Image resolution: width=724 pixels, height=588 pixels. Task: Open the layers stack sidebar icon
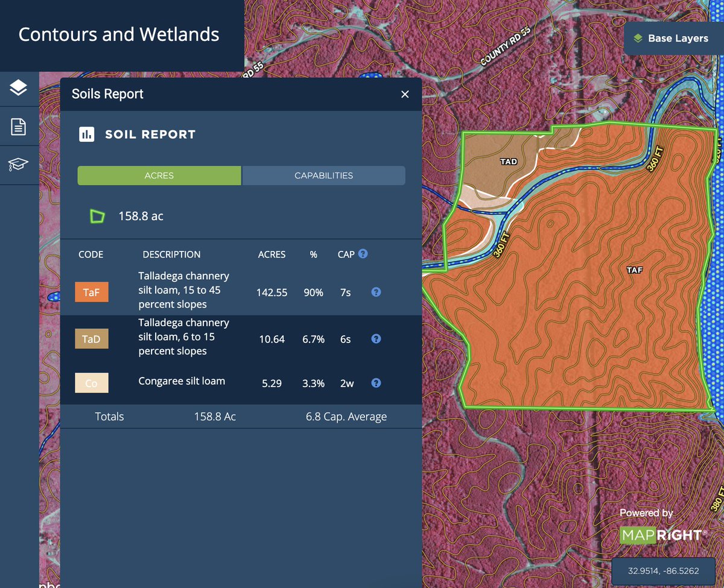(x=19, y=89)
